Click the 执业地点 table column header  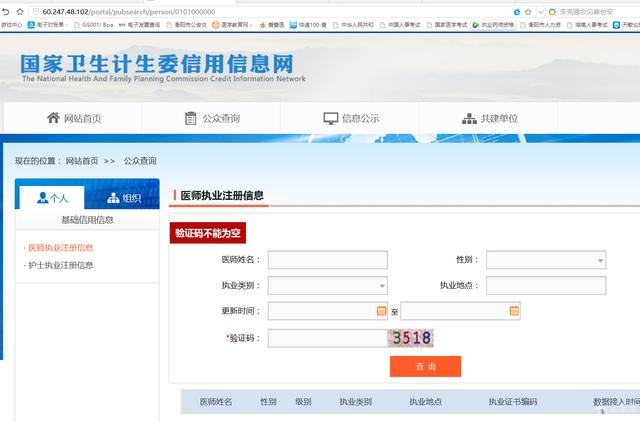click(x=425, y=402)
